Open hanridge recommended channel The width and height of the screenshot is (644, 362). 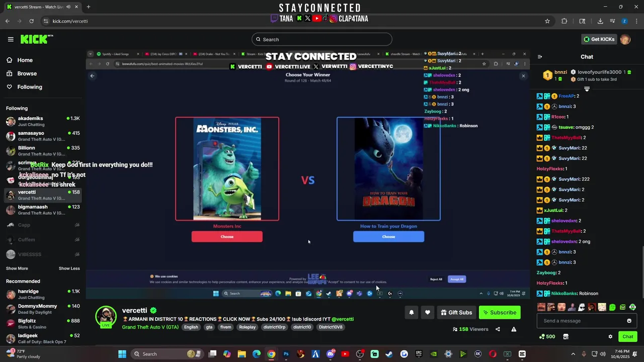point(43,294)
